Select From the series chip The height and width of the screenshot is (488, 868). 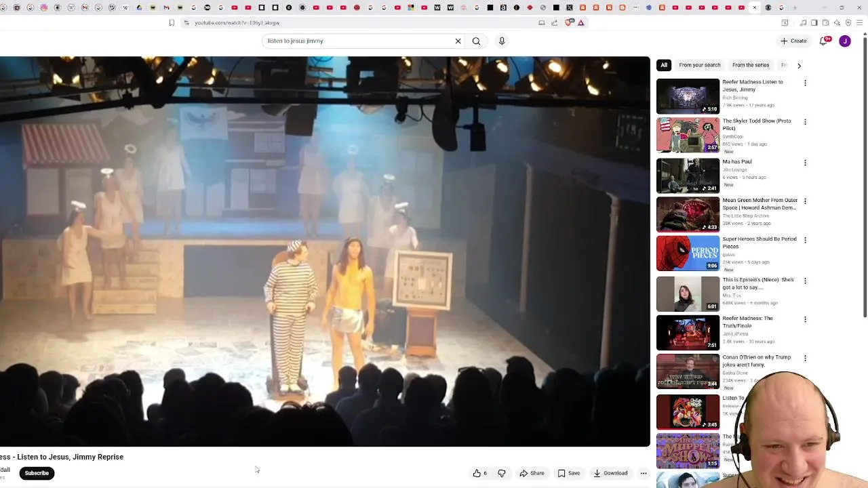click(751, 65)
